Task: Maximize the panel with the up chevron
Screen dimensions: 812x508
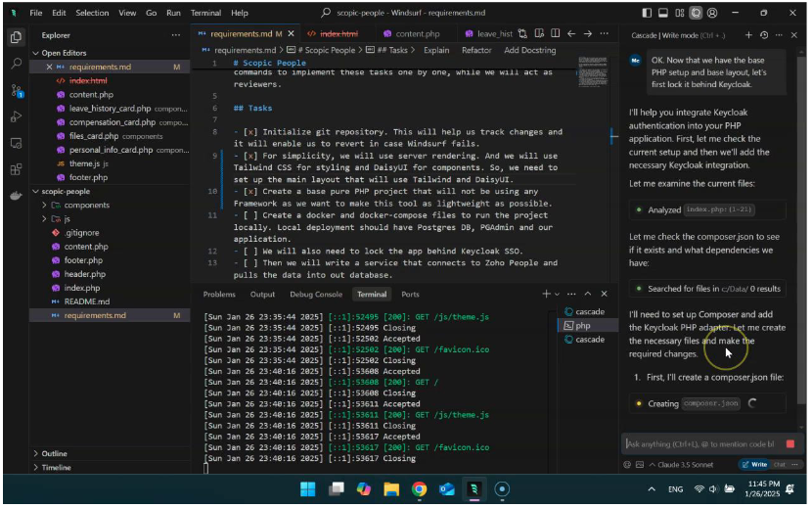Action: (x=588, y=294)
